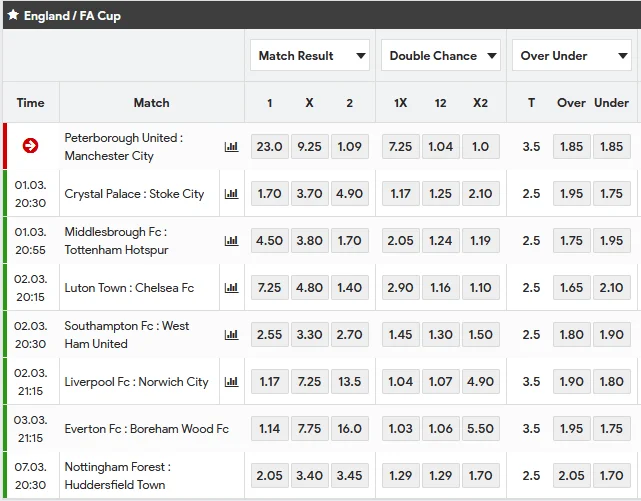
Task: Open Everton Fc : Boreham Wood Fc match
Action: click(146, 429)
